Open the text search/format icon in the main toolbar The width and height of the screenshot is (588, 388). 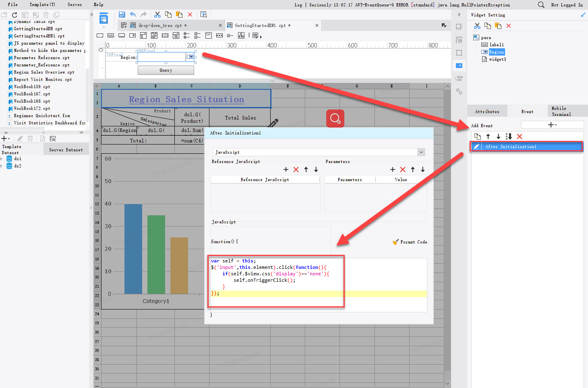(204, 14)
